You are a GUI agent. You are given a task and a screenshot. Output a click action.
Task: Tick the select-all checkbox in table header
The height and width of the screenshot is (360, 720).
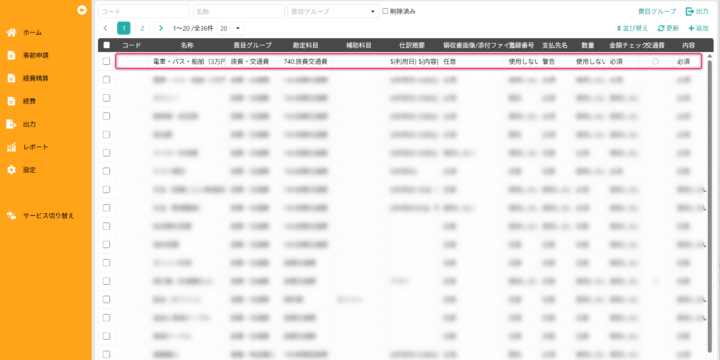[x=107, y=45]
